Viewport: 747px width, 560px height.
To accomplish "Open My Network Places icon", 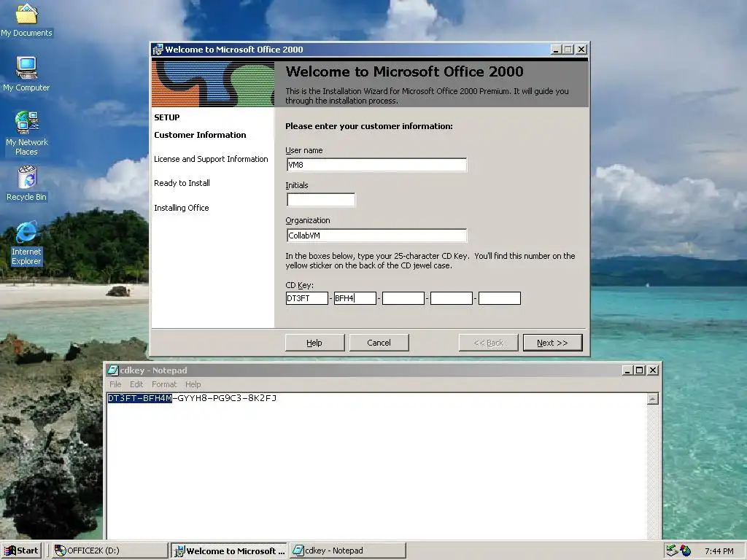I will click(x=26, y=133).
